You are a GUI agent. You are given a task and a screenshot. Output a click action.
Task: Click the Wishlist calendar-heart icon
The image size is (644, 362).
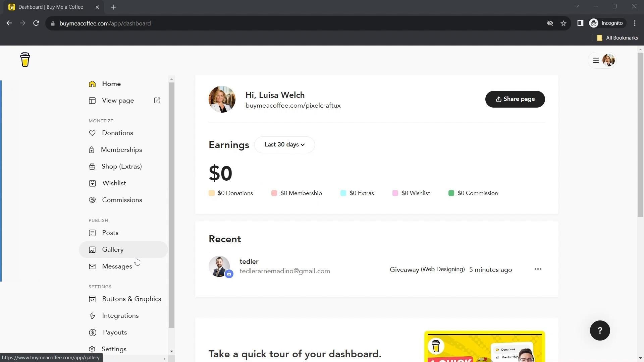point(92,183)
